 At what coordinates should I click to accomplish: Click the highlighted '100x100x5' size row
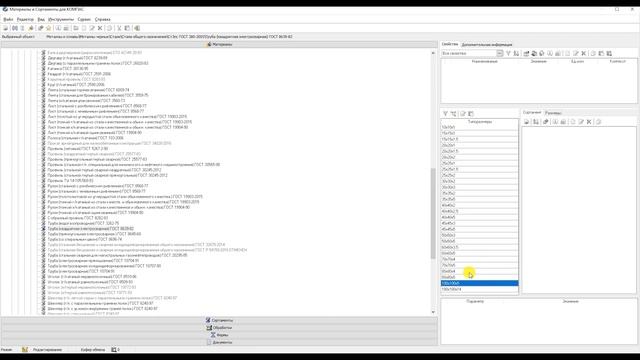pyautogui.click(x=480, y=283)
